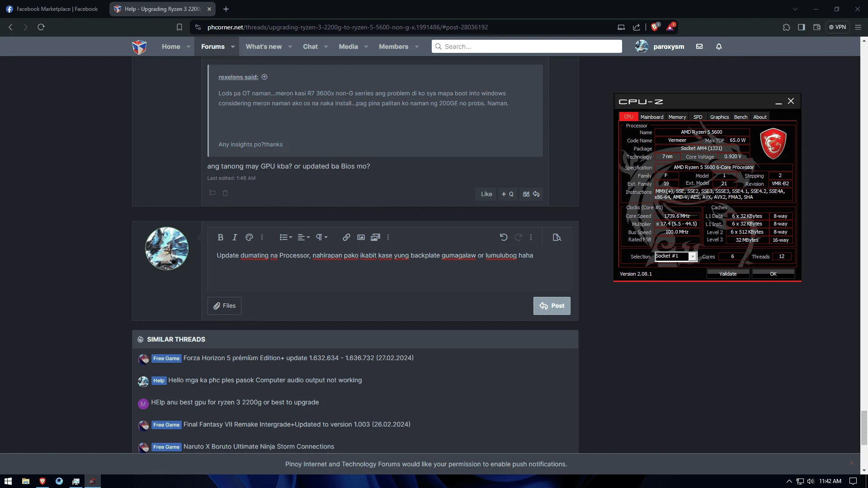868x488 pixels.
Task: Open File Explorer from taskbar
Action: (x=25, y=481)
